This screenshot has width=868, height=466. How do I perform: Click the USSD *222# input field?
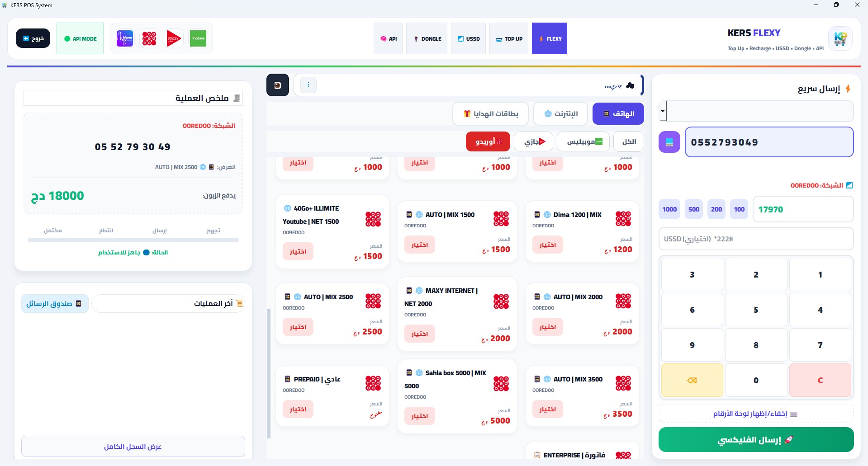[756, 239]
